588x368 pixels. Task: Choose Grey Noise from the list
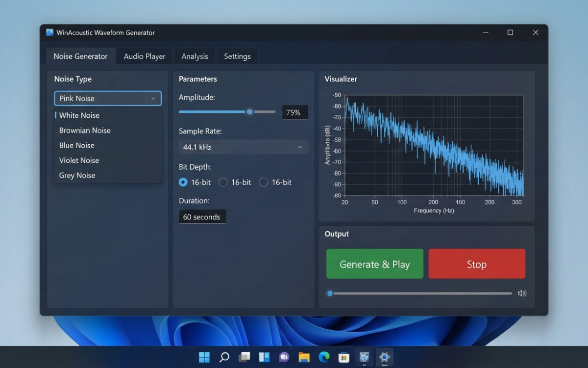click(108, 175)
